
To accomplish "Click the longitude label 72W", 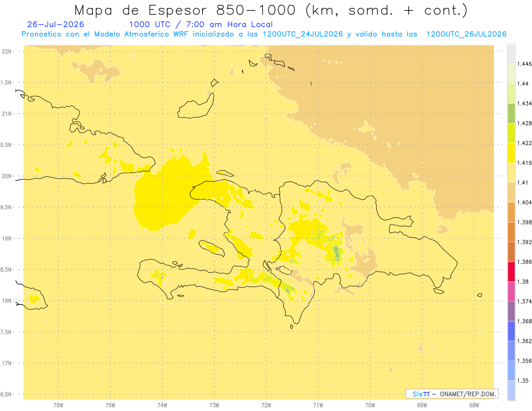I will 266,405.
